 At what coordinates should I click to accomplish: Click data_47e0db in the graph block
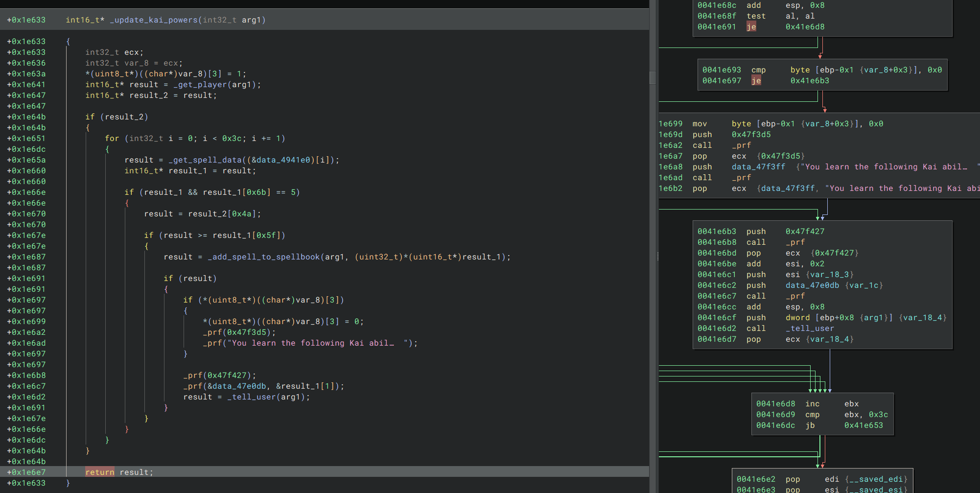tap(812, 285)
